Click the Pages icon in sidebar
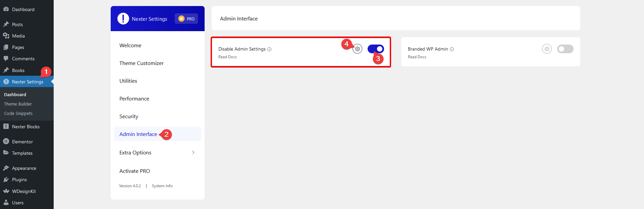Image resolution: width=644 pixels, height=209 pixels. click(x=6, y=47)
